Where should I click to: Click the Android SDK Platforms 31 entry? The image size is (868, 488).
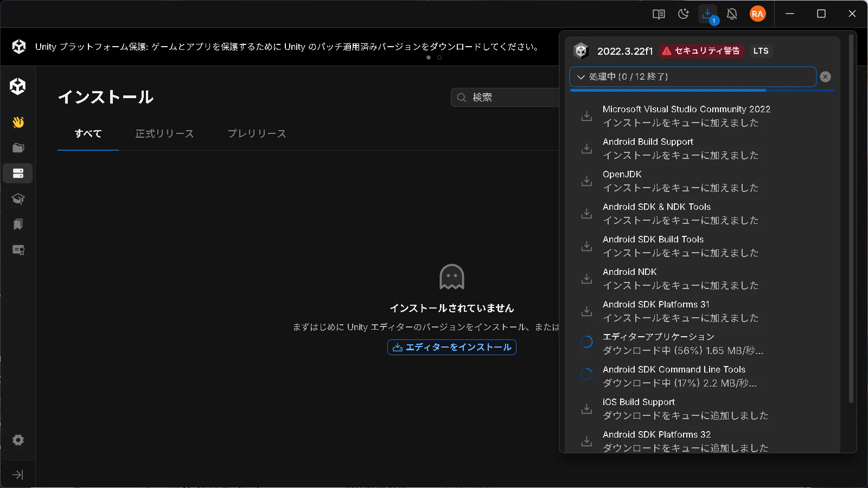coord(703,311)
